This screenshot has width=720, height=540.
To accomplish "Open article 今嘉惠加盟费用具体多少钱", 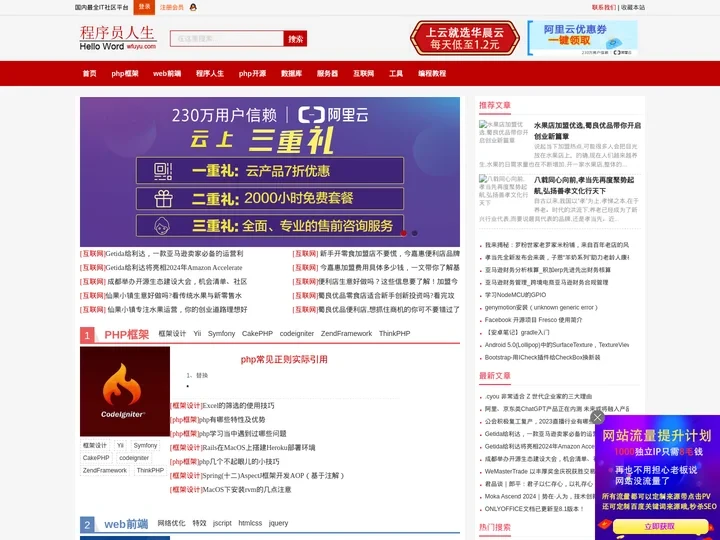I will (390, 268).
